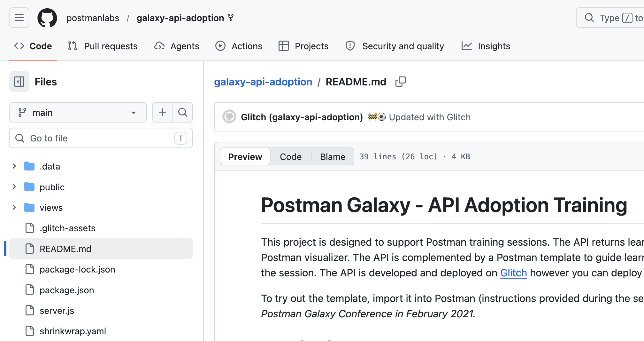Select README.md in file tree

coord(101,249)
